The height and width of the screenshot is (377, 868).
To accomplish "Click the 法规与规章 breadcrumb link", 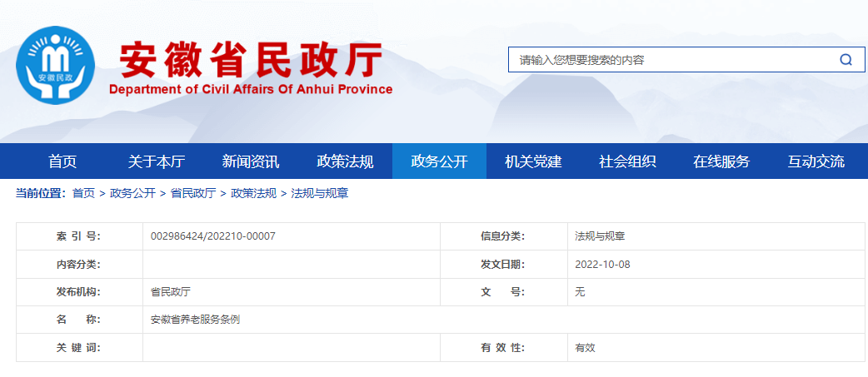I will 320,193.
